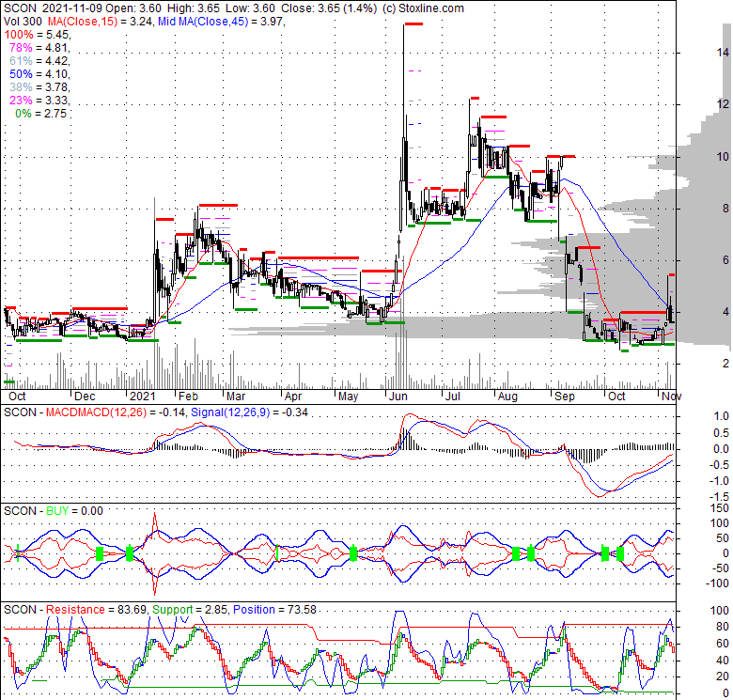
Task: Click the position panel axis label '20'
Action: click(723, 677)
